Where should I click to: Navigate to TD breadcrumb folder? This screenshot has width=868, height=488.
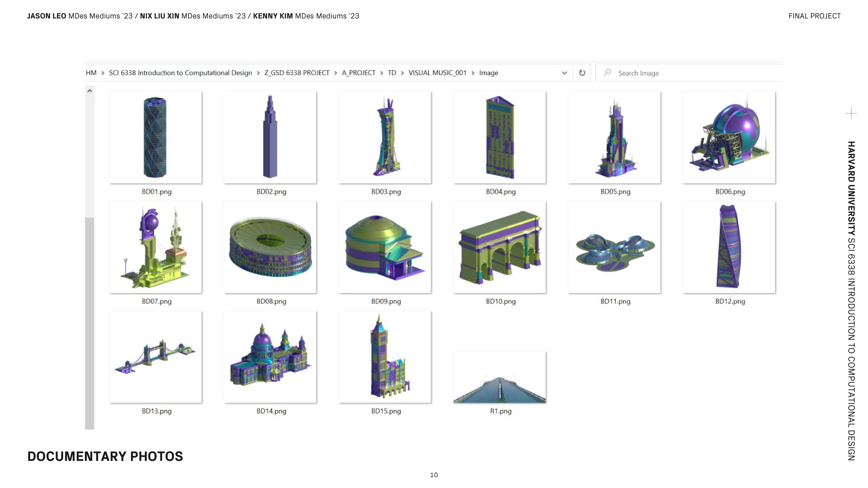coord(392,73)
